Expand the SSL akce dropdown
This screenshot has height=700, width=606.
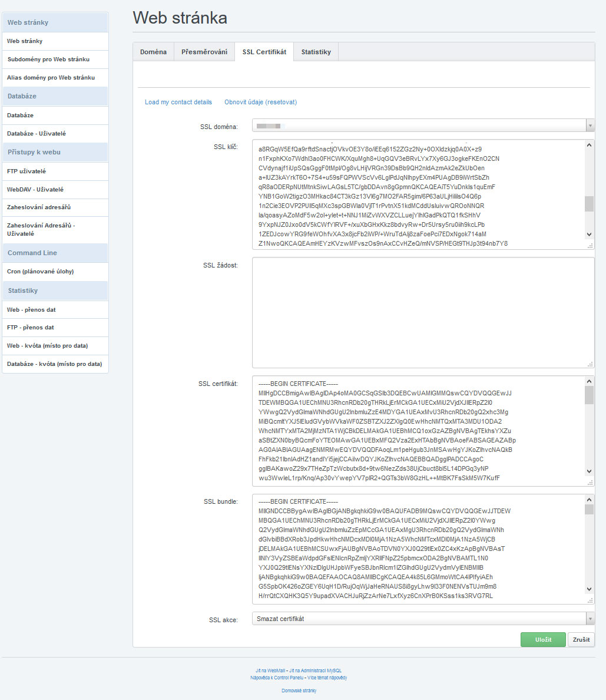423,619
